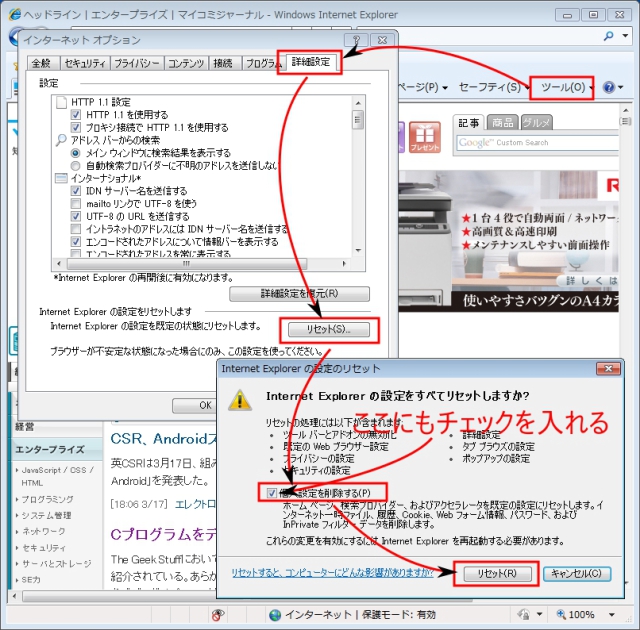Select the 自動検索プロバイダー radio option
The height and width of the screenshot is (630, 640).
pyautogui.click(x=76, y=166)
